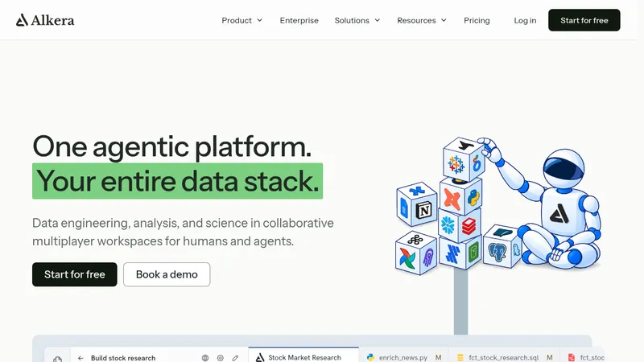Click the blue striped logo on the bottom cube
644x362 pixels.
pos(452,253)
